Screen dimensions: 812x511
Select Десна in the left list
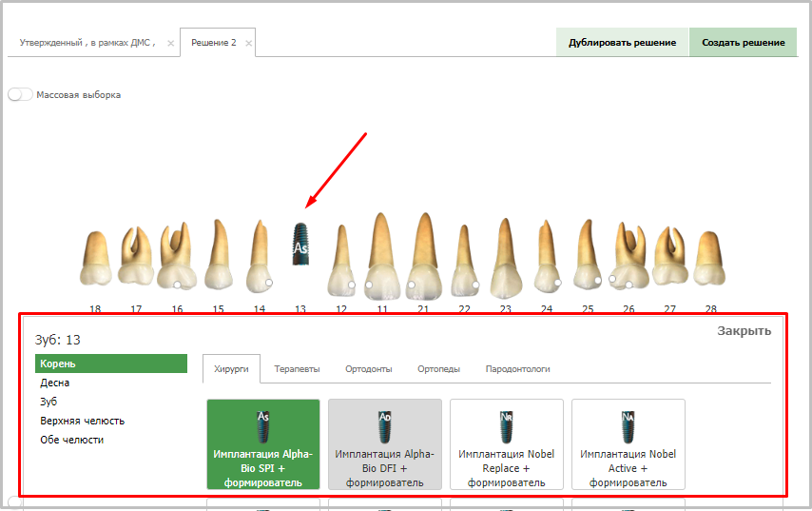point(55,383)
